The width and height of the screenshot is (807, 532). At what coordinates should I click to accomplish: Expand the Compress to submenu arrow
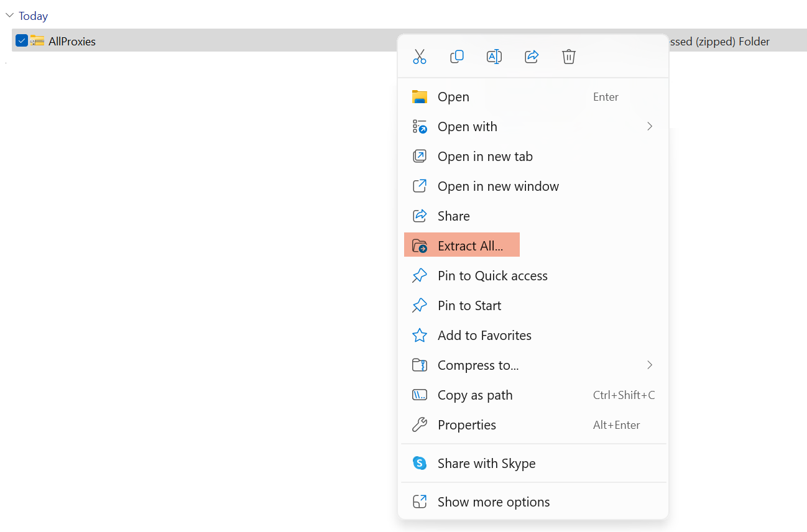pos(650,365)
